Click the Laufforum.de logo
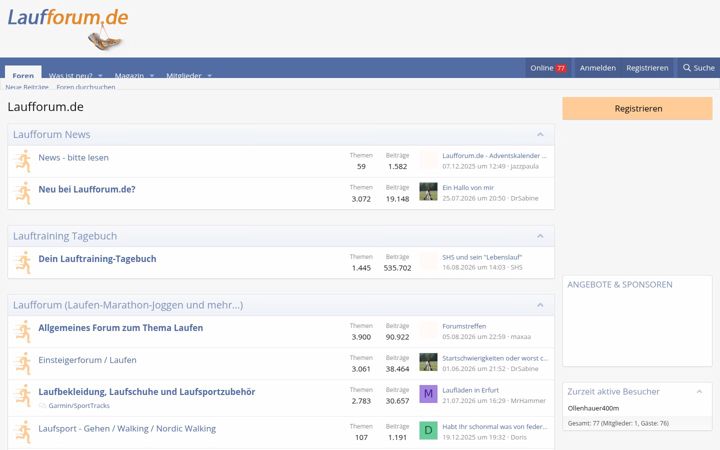720x450 pixels. [x=68, y=28]
